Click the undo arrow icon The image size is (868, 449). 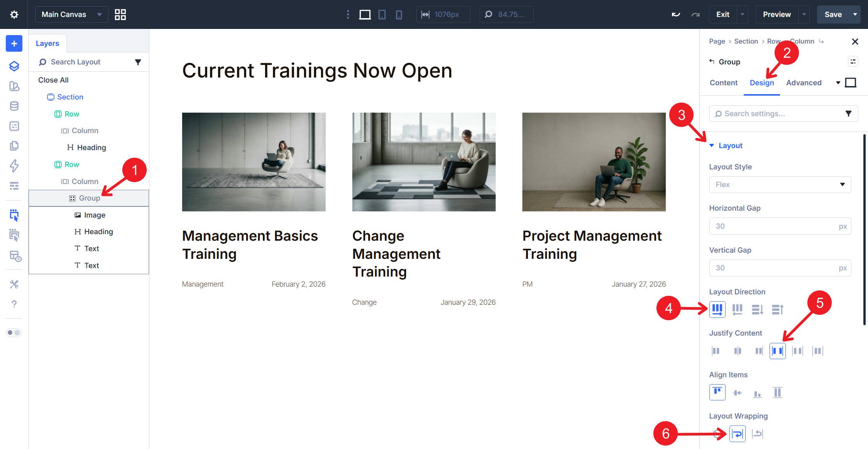coord(675,15)
